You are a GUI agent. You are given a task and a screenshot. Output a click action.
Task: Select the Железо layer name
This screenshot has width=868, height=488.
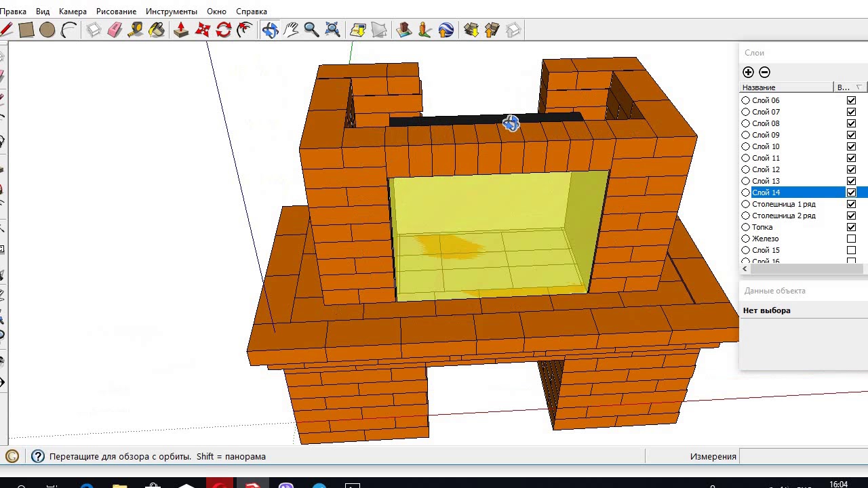[x=765, y=239]
